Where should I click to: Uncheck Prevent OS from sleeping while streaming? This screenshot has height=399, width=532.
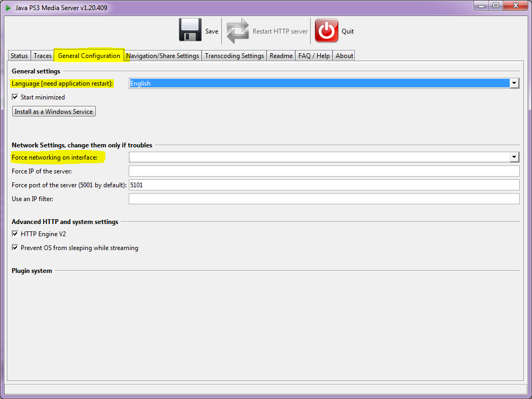point(15,248)
